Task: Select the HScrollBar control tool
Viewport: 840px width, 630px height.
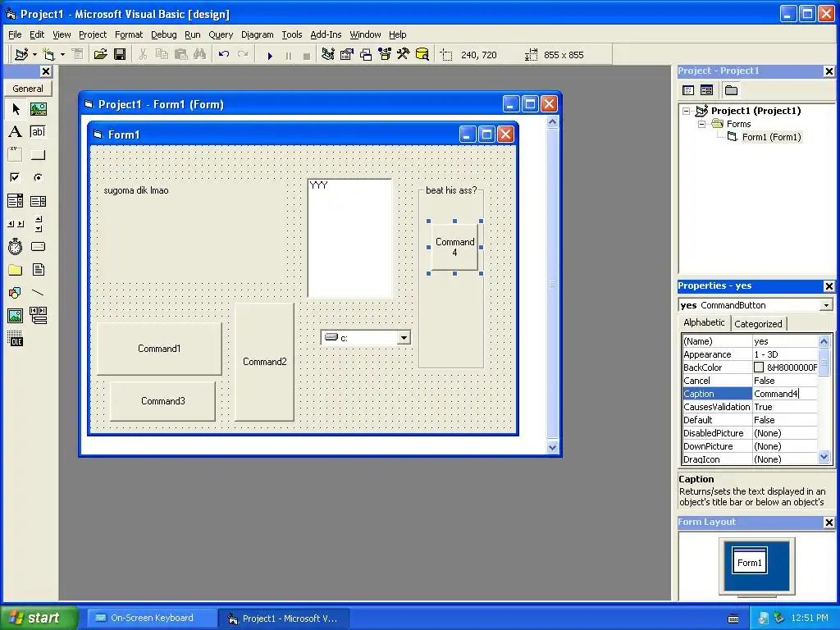Action: 16,224
